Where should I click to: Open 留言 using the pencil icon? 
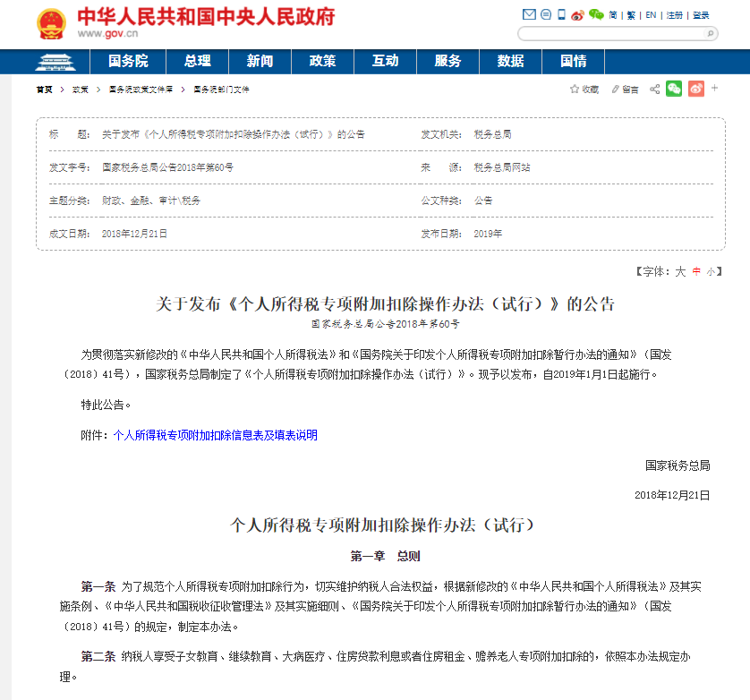[x=615, y=89]
